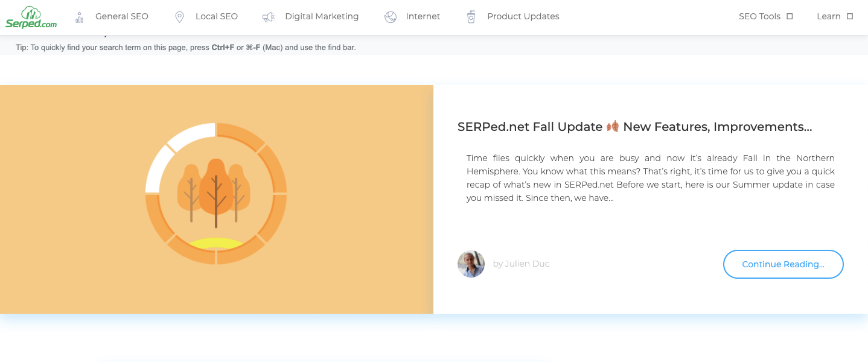Click the Serped.com logo
The width and height of the screenshot is (868, 362).
pyautogui.click(x=31, y=17)
